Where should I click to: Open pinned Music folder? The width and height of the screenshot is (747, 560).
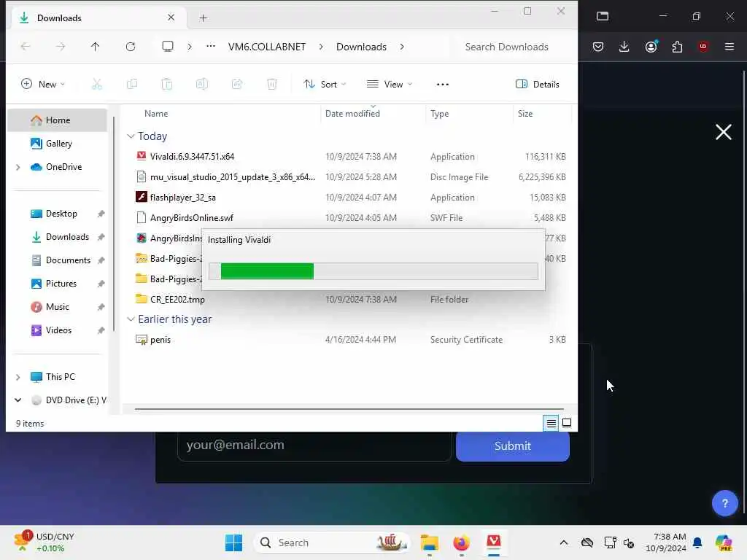tap(57, 307)
